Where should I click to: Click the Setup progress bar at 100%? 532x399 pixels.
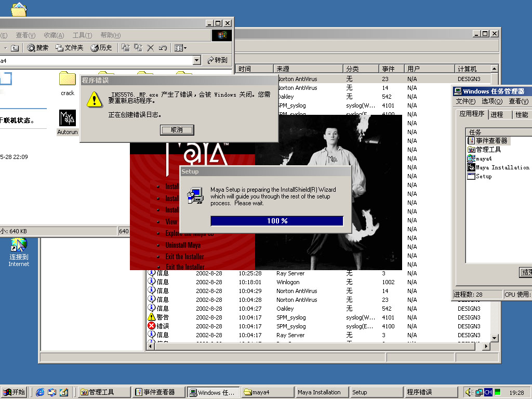coord(277,221)
